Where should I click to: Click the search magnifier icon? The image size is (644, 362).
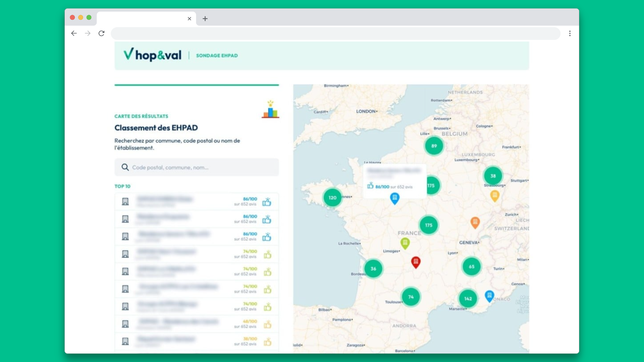click(x=125, y=167)
